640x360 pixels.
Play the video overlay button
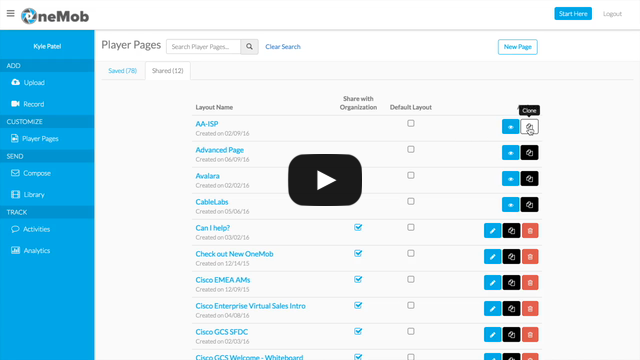pos(325,180)
